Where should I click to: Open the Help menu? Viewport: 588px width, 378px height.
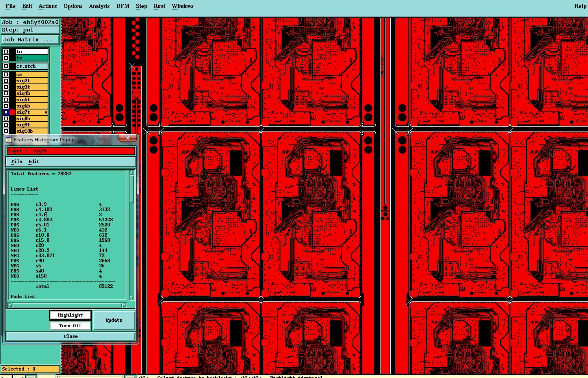point(580,6)
